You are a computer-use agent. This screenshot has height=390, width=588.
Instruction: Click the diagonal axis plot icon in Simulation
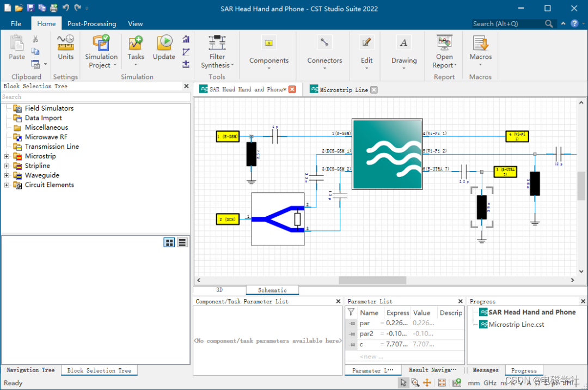pyautogui.click(x=186, y=52)
